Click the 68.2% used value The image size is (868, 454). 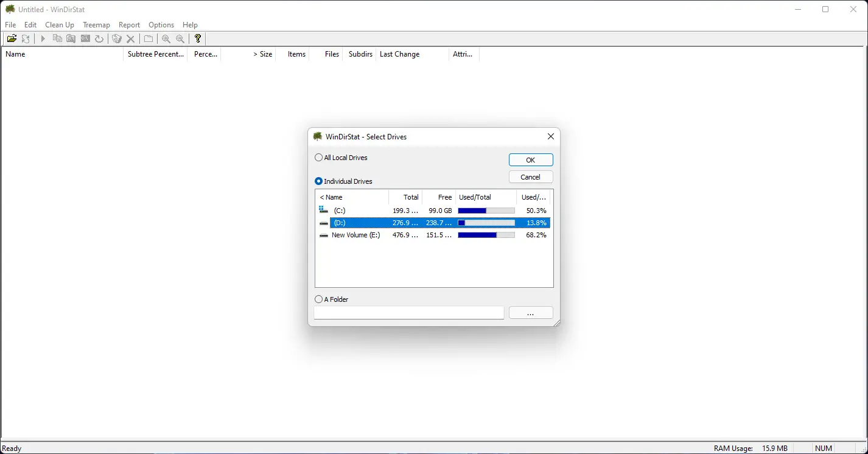(x=536, y=235)
